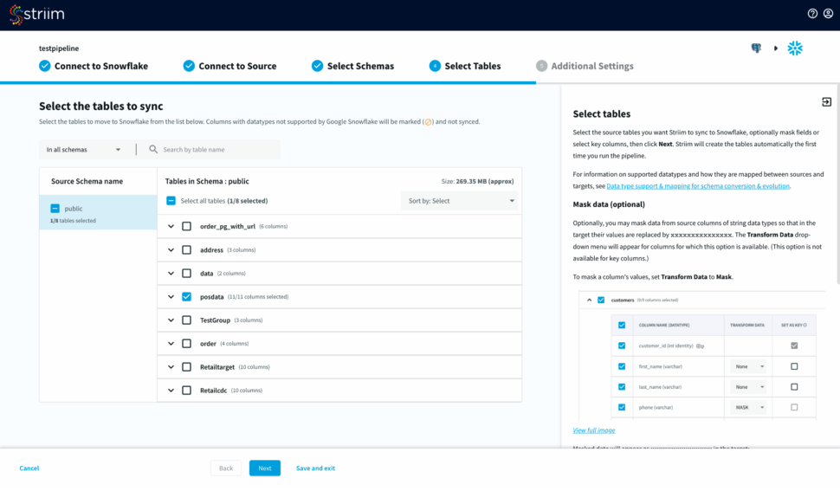Click the Next button
840x504 pixels.
tap(264, 468)
